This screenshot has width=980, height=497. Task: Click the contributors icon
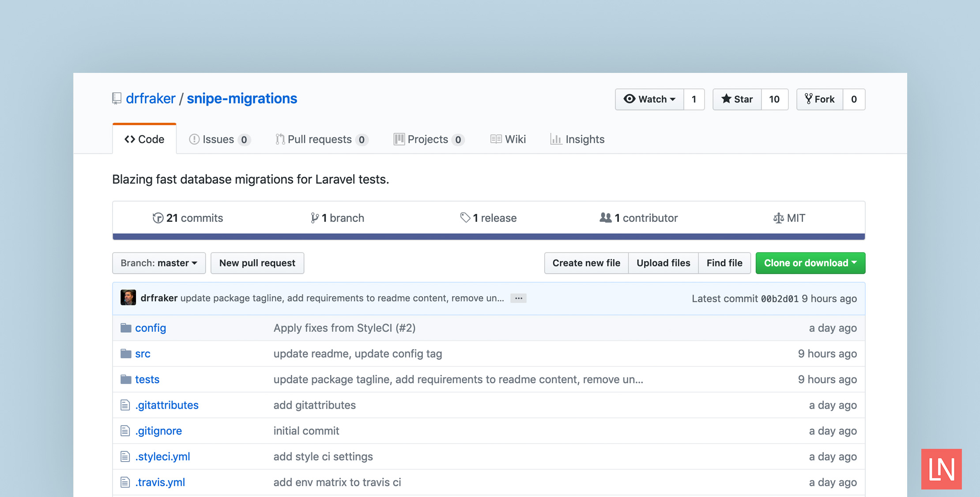pyautogui.click(x=605, y=217)
